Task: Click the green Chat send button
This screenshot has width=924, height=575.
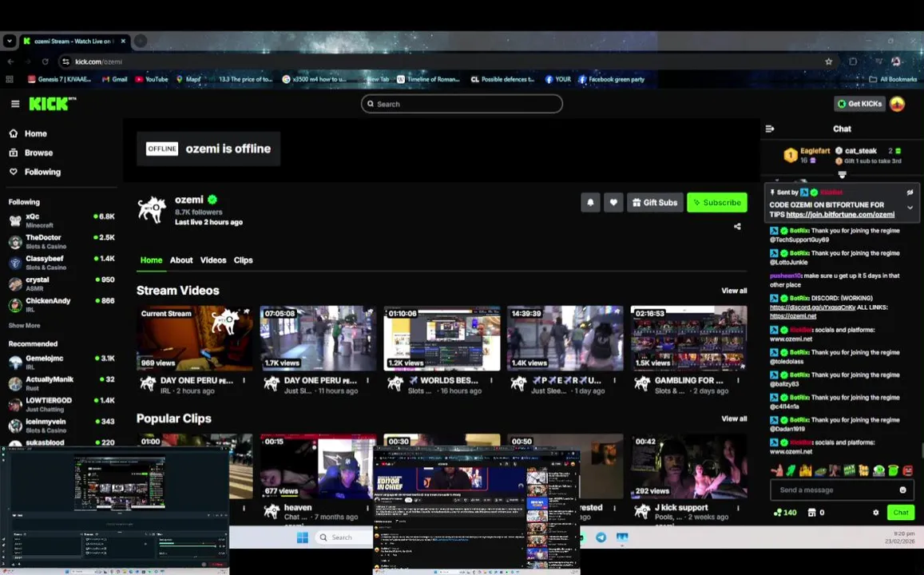Action: click(900, 513)
